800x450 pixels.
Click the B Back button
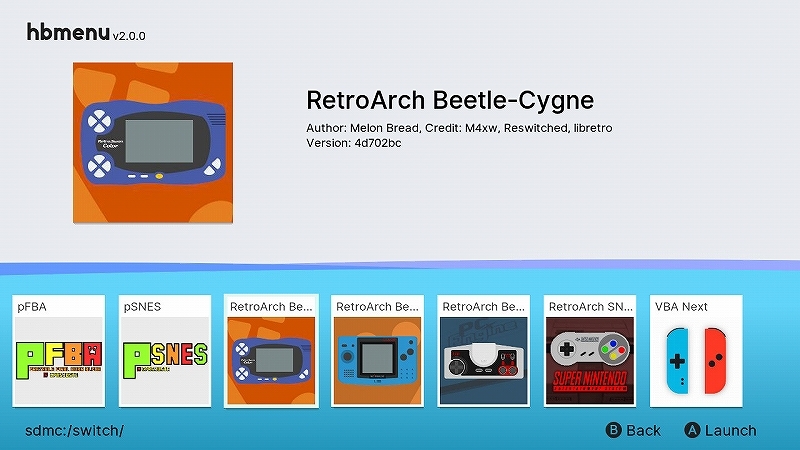633,430
